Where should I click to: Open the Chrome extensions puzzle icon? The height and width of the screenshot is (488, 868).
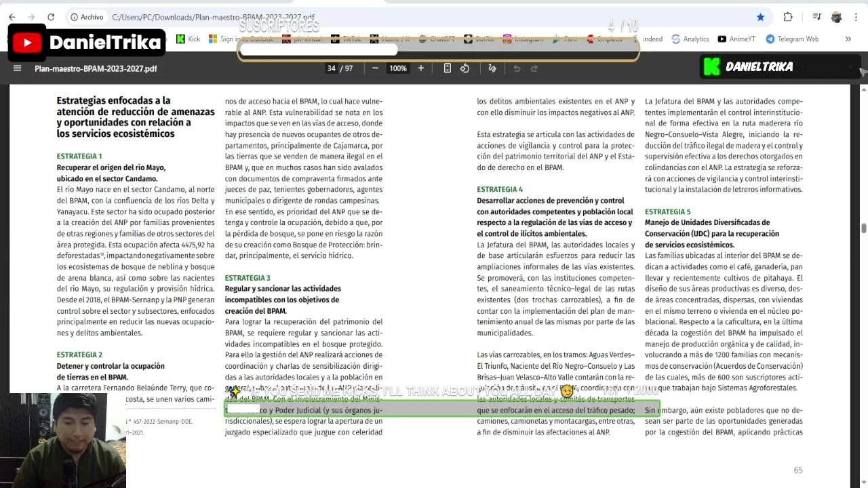(787, 17)
